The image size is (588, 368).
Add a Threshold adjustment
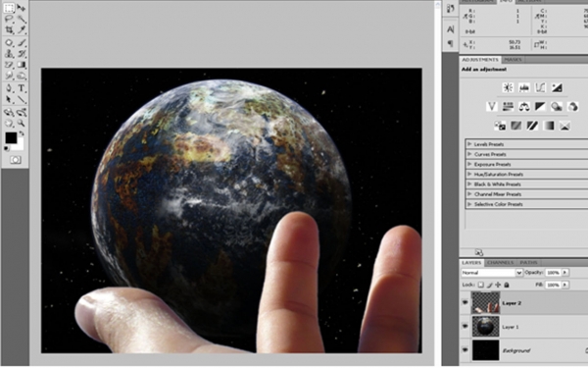(x=532, y=126)
